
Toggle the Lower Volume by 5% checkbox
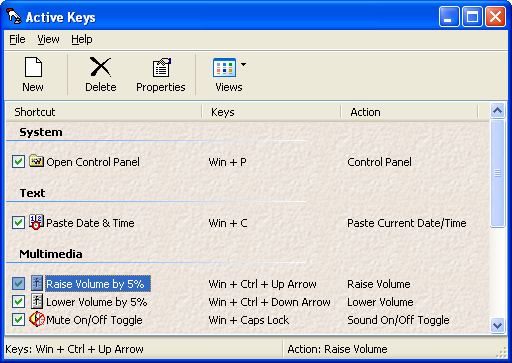click(x=18, y=302)
